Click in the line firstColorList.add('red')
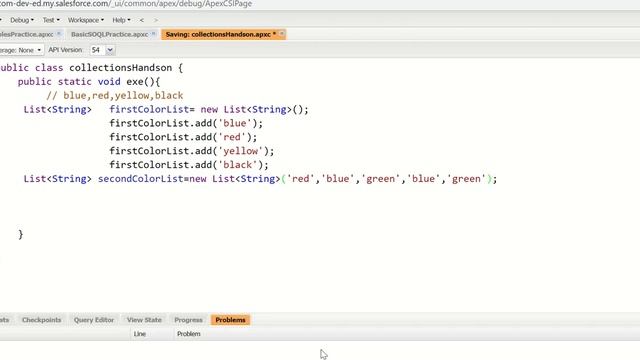The width and height of the screenshot is (640, 360). [183, 137]
